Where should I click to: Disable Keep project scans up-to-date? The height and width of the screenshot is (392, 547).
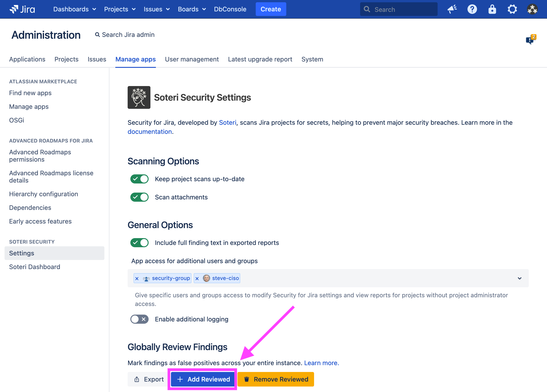(x=139, y=179)
